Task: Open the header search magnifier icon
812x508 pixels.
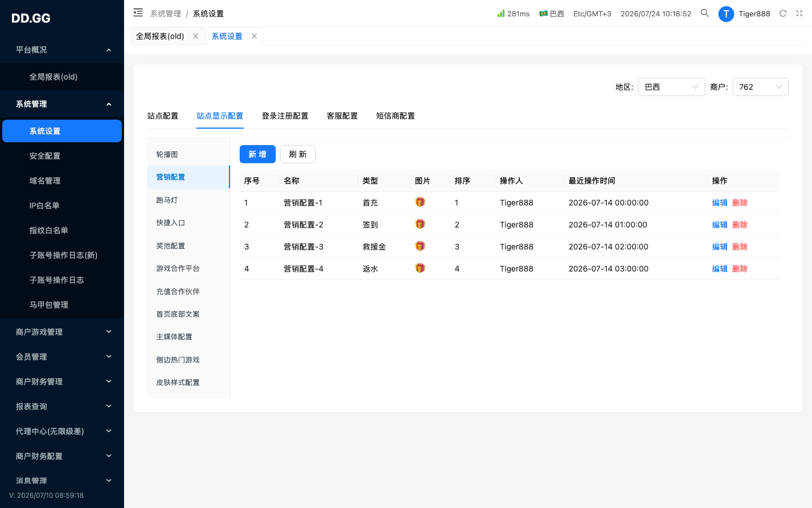Action: [x=705, y=13]
